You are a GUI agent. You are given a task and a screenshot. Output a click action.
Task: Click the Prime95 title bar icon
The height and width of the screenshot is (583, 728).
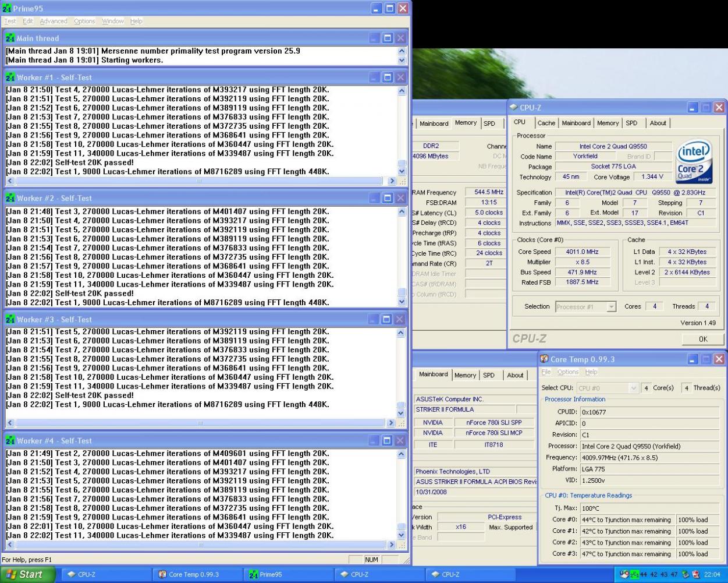(x=7, y=8)
